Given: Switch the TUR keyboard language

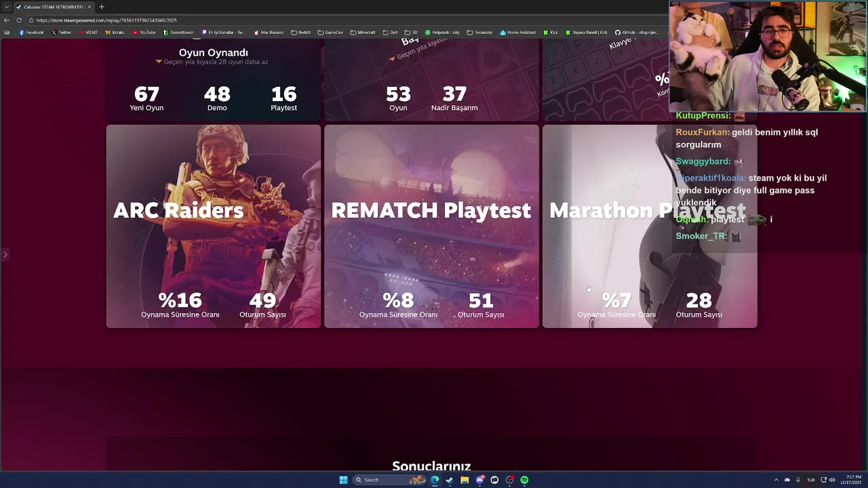Looking at the screenshot, I should click(810, 480).
